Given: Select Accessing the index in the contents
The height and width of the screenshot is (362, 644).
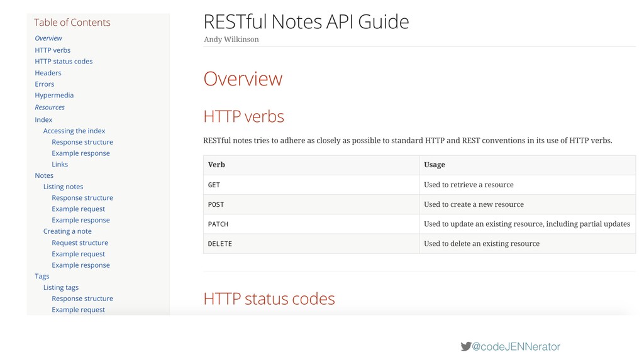Looking at the screenshot, I should click(x=74, y=131).
